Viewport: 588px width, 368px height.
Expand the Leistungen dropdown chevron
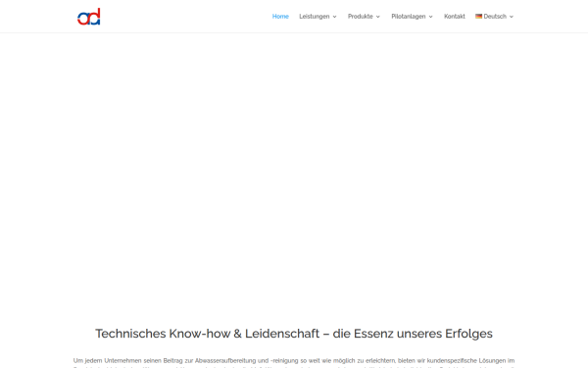(x=334, y=17)
